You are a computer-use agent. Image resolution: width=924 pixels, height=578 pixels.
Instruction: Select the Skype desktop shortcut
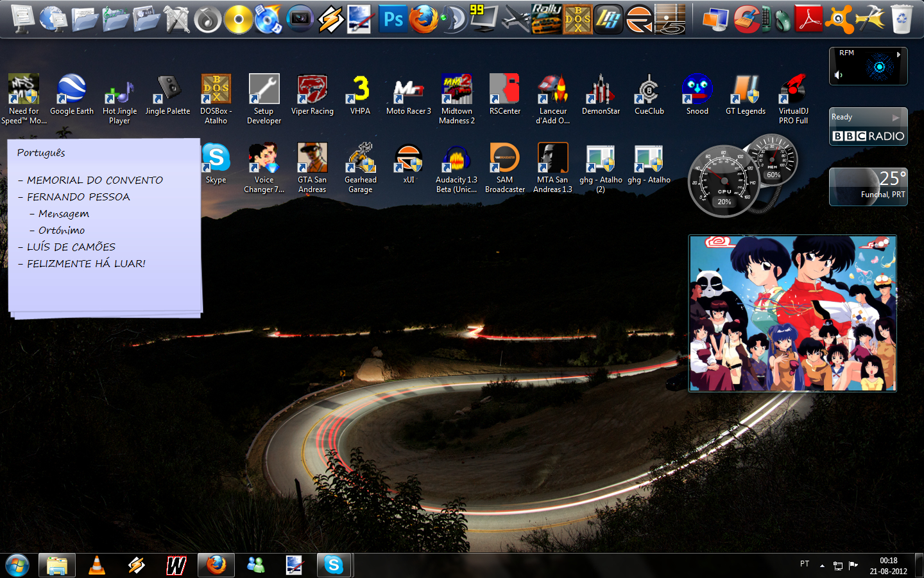[x=216, y=164]
